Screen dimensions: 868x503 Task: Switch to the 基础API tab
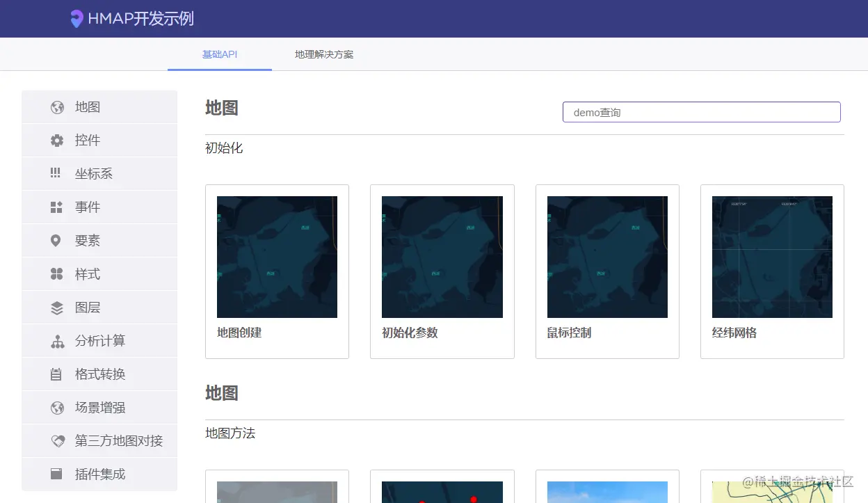click(220, 54)
